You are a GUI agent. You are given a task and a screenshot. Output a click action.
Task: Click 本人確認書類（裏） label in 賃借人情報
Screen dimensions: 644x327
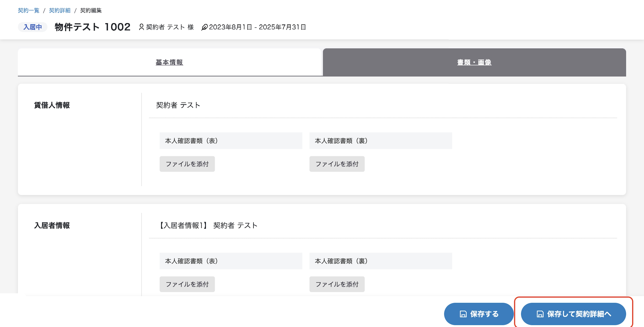click(380, 141)
